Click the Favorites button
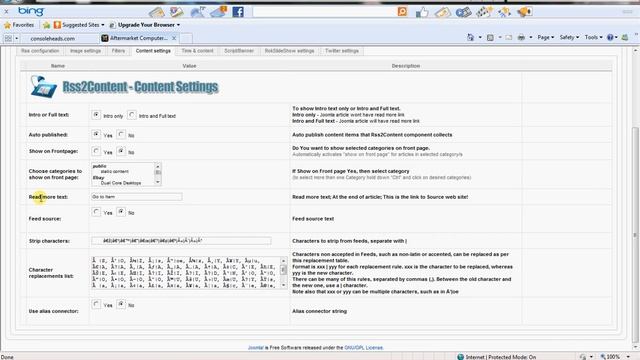Viewport: 640px width, 360px height. tap(19, 25)
